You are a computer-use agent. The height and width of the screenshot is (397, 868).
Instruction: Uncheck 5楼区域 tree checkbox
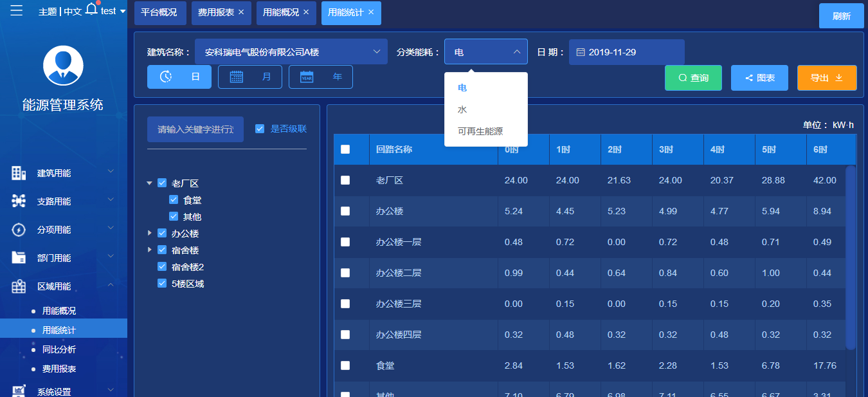[162, 284]
